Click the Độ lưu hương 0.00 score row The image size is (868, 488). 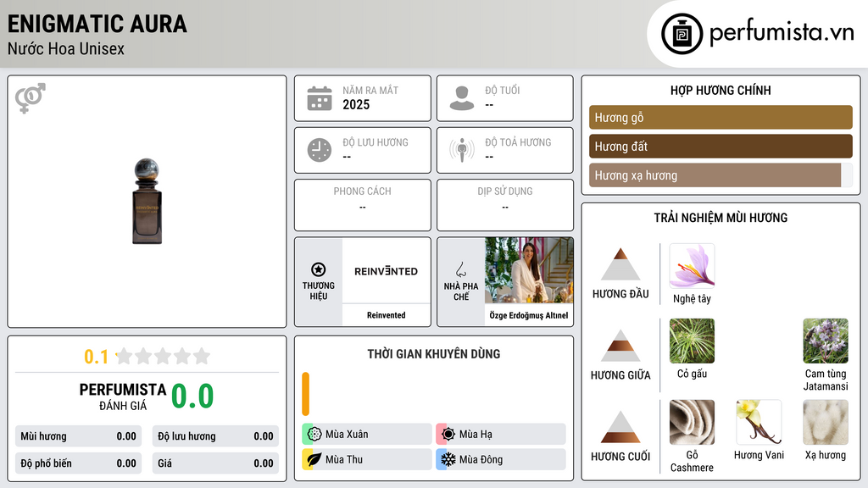pyautogui.click(x=215, y=436)
